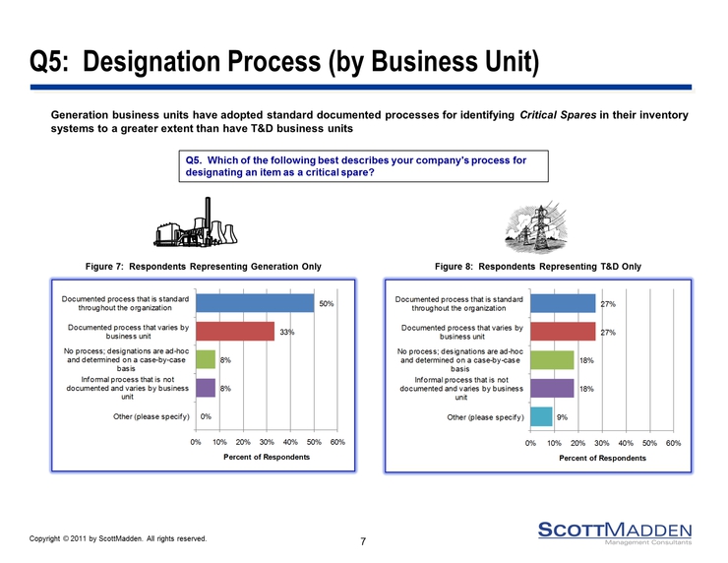Select the 33% red bar in Figure 7

(235, 332)
